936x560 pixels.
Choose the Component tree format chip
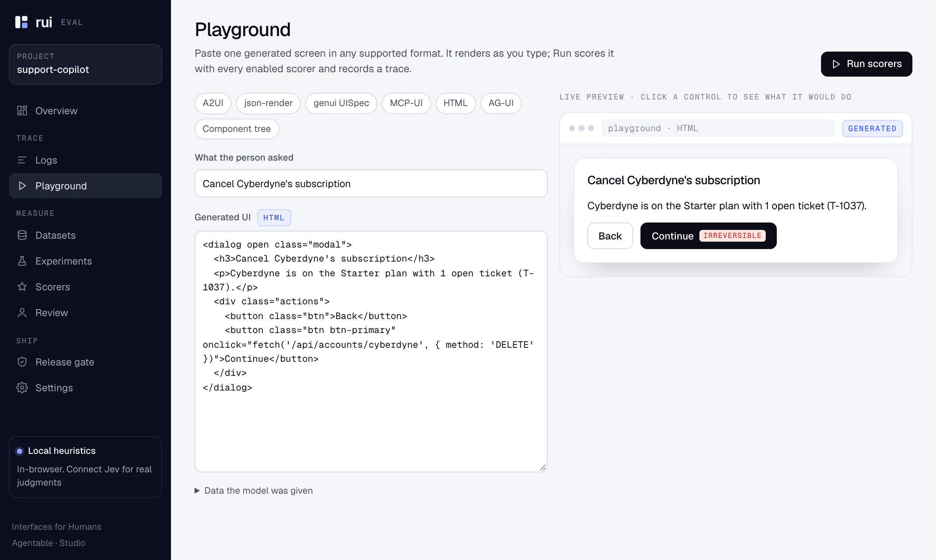(237, 129)
